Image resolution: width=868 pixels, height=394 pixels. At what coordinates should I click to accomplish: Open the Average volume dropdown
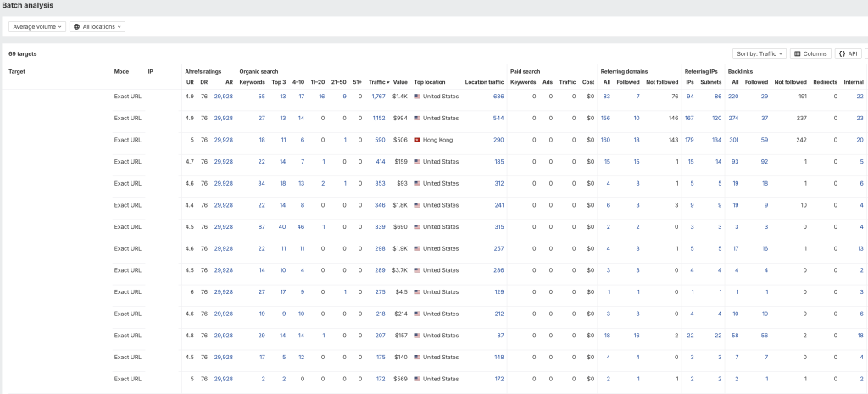point(37,26)
